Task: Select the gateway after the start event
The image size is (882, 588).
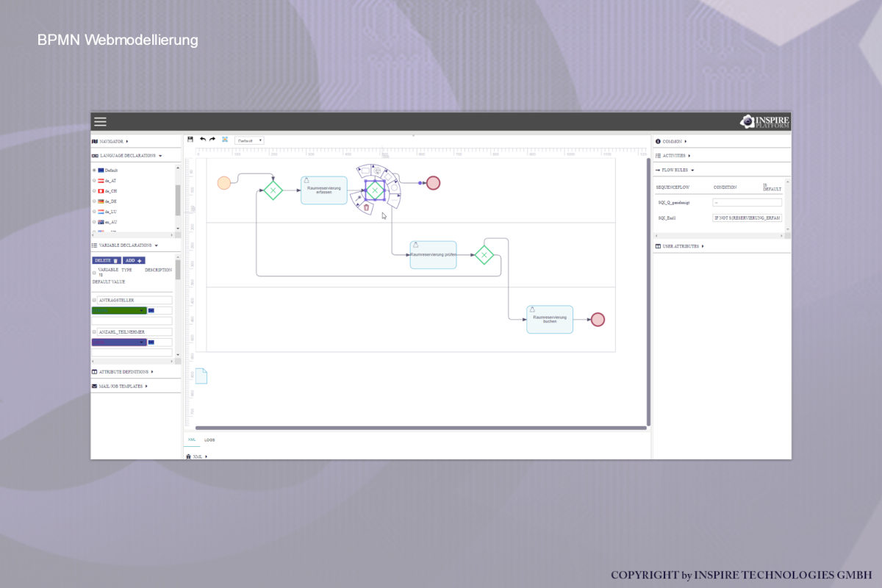Action: click(273, 190)
